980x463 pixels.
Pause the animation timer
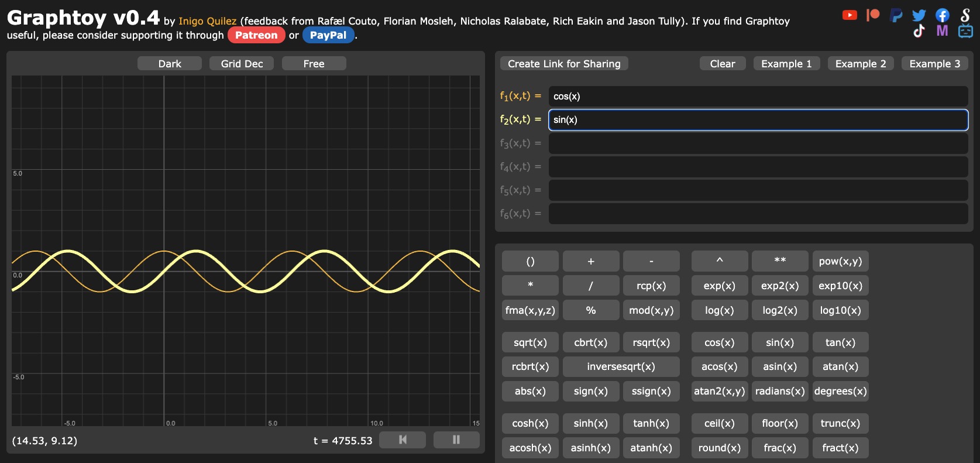(456, 440)
